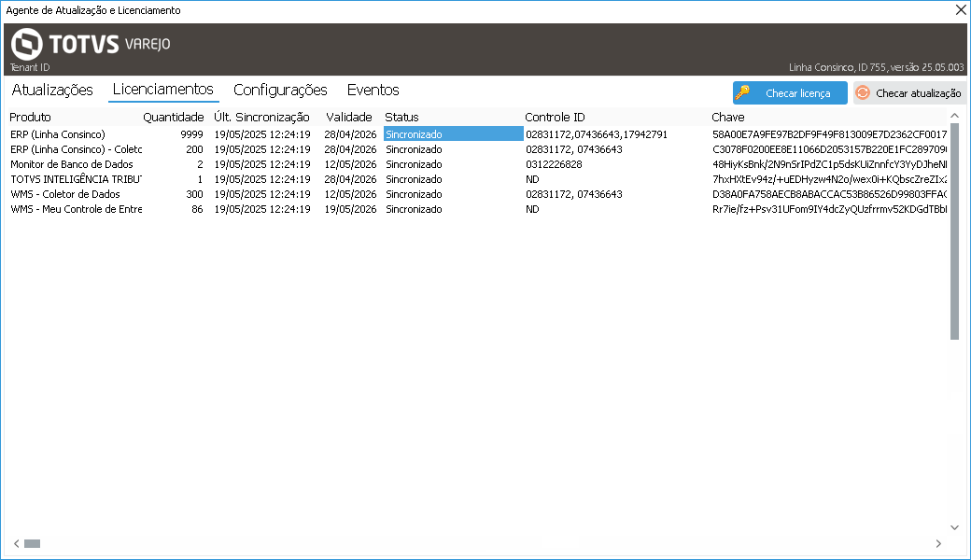Click the Checar licença button
This screenshot has width=971, height=560.
790,92
